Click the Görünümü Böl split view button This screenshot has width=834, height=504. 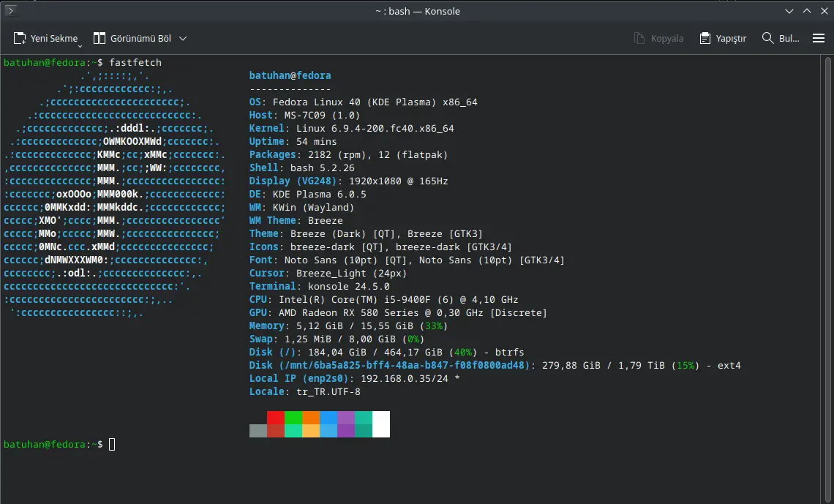(x=132, y=38)
